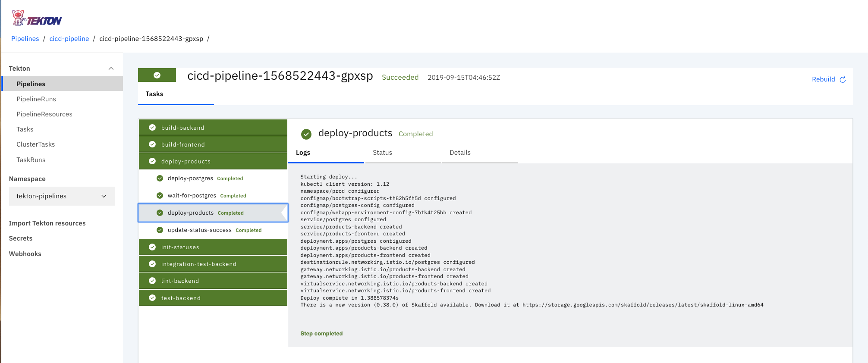868x363 pixels.
Task: Click the lint-backend status check icon
Action: click(152, 281)
